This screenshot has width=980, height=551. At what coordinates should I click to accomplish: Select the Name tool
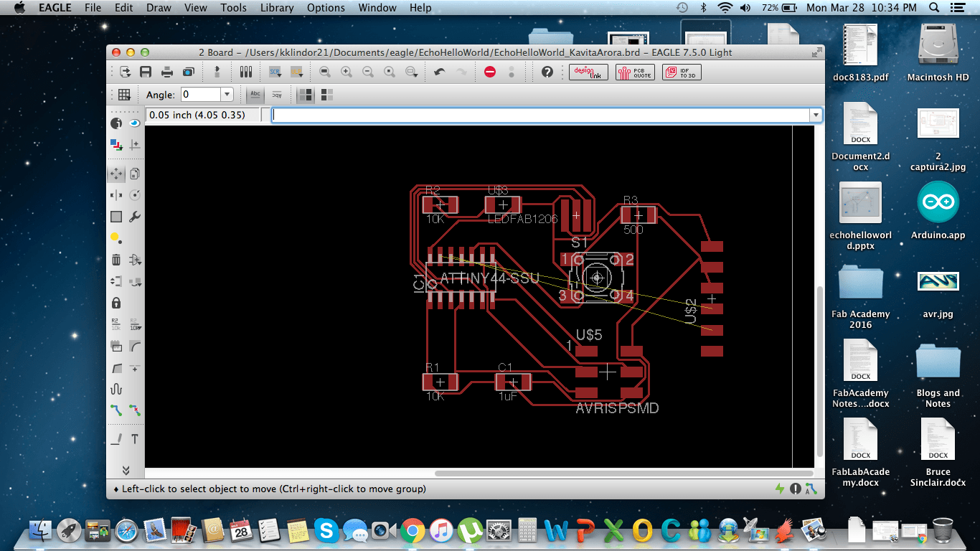(116, 324)
